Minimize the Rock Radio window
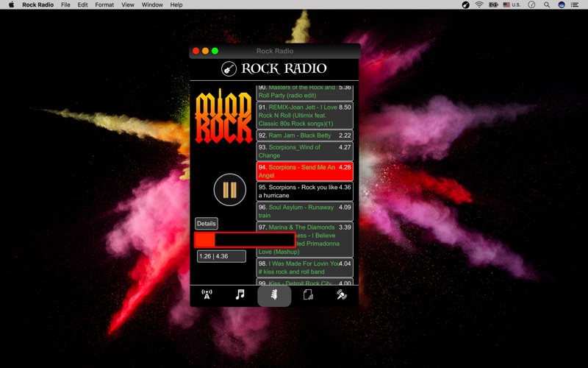The image size is (588, 368). tap(206, 51)
